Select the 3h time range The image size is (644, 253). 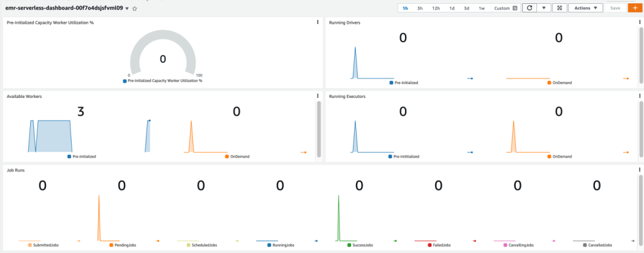[x=419, y=8]
